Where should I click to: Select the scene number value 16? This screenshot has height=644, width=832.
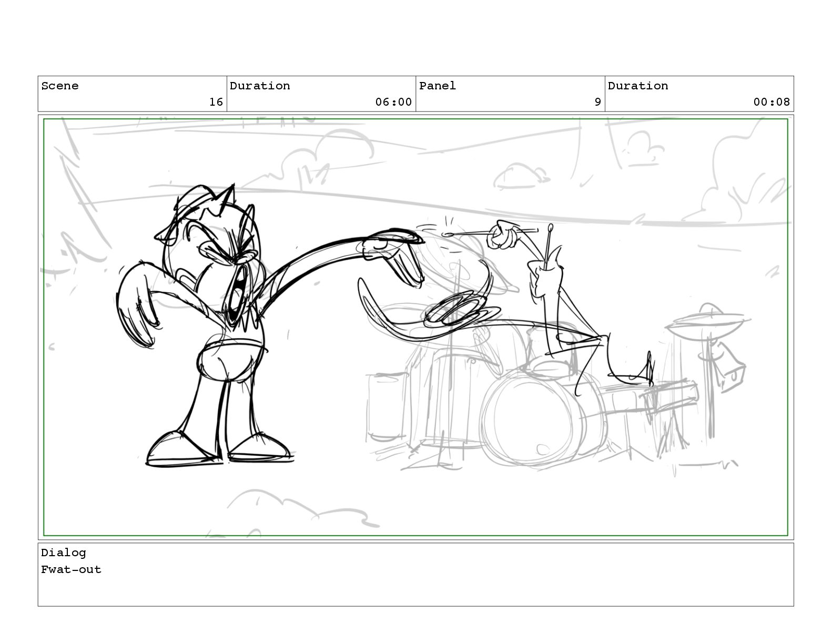tap(216, 102)
